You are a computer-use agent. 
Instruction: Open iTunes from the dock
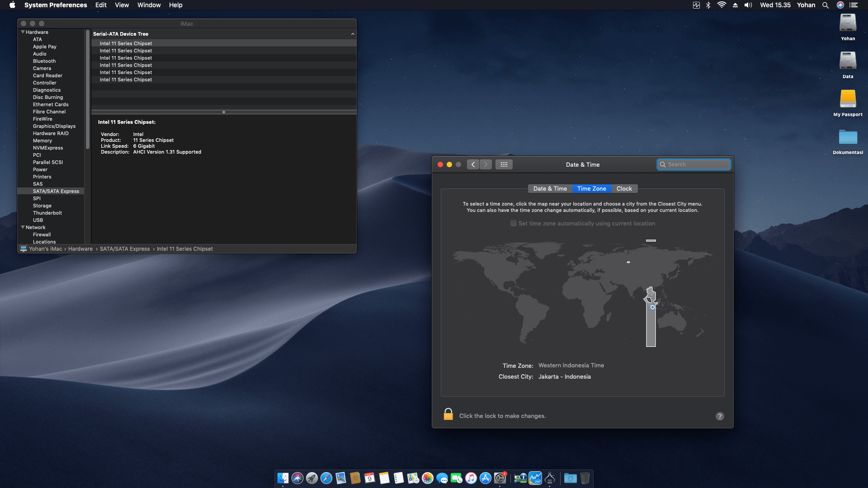[471, 478]
